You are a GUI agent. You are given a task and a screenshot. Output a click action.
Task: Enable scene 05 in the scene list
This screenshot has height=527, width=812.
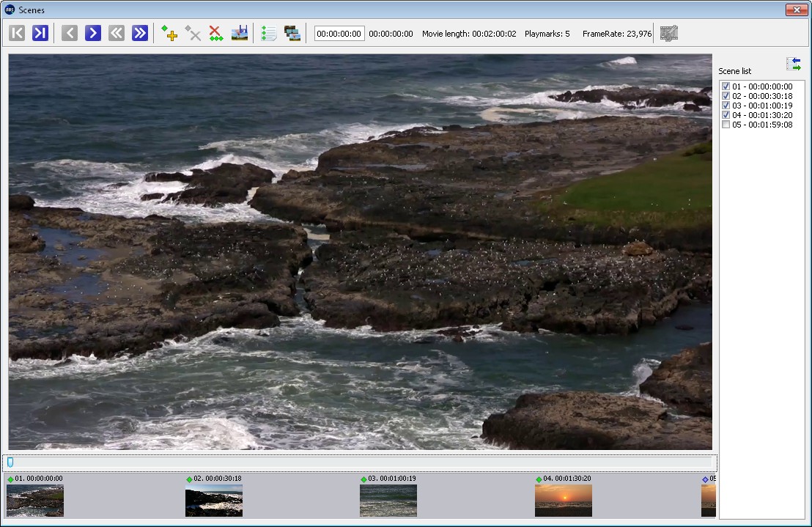(726, 125)
